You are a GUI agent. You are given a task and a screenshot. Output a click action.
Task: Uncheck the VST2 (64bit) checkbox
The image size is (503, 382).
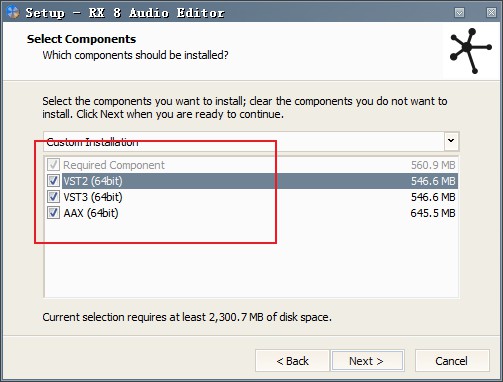tap(53, 181)
